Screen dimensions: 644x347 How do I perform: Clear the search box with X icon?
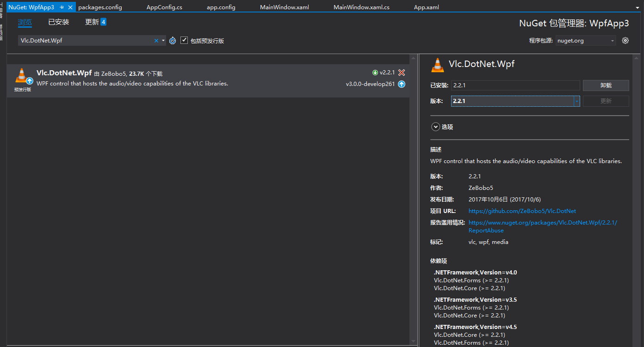coord(156,41)
